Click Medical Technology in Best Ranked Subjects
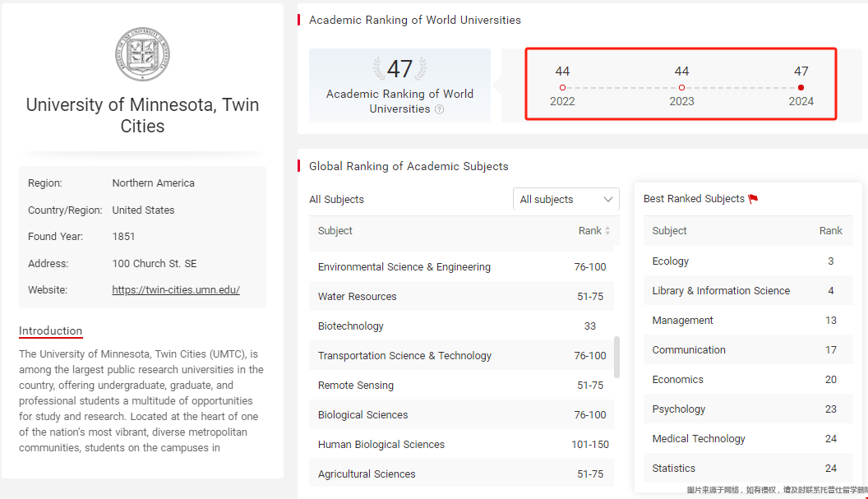The image size is (868, 499). pos(699,439)
